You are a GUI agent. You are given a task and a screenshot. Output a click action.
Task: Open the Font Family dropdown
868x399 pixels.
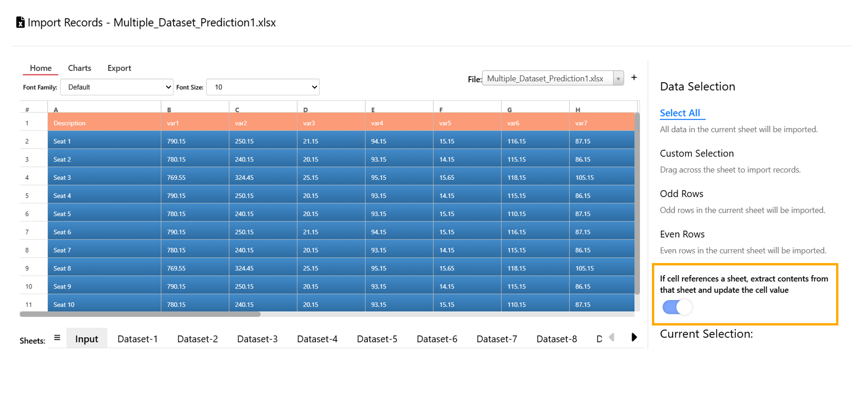pos(117,87)
